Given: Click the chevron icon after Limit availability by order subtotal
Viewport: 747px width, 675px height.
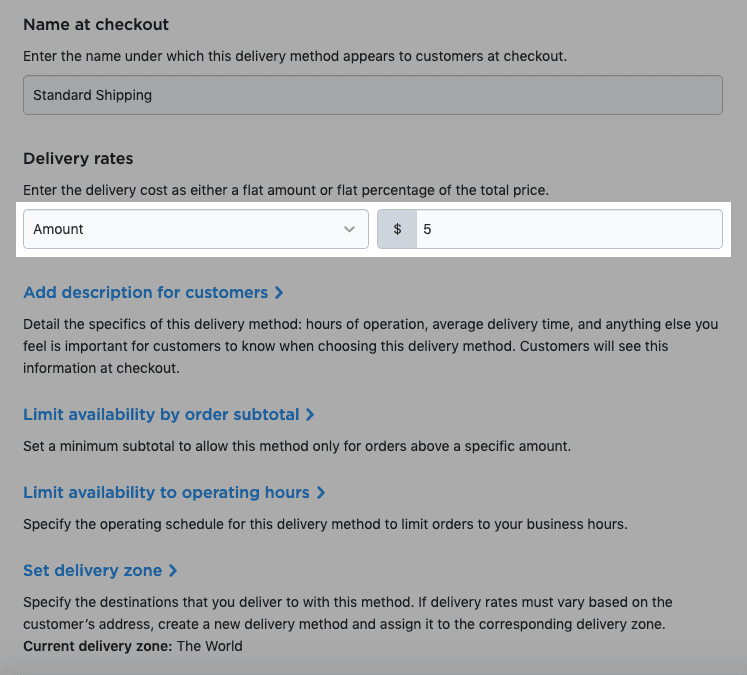Looking at the screenshot, I should tap(310, 415).
